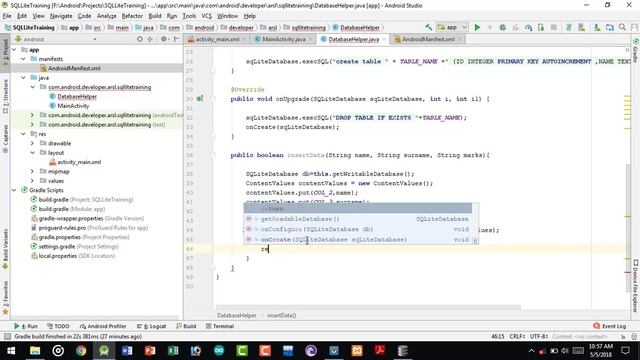Click the Profile app gauge icon
This screenshot has height=360, width=640.
coord(529,27)
